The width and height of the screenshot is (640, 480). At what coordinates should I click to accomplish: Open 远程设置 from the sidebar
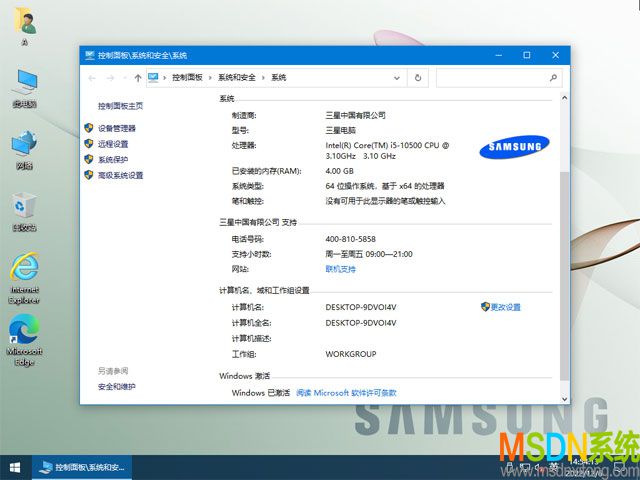[x=113, y=144]
